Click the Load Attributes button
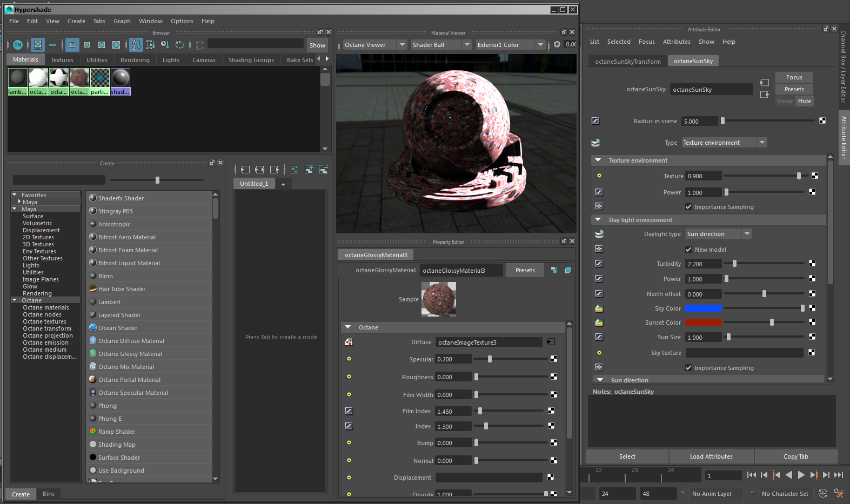850x504 pixels. point(711,456)
